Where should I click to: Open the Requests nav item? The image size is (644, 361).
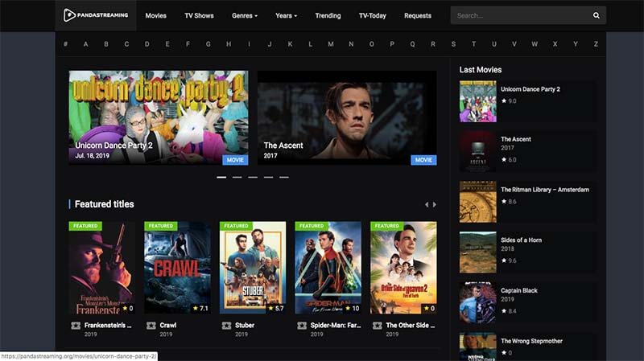point(417,15)
